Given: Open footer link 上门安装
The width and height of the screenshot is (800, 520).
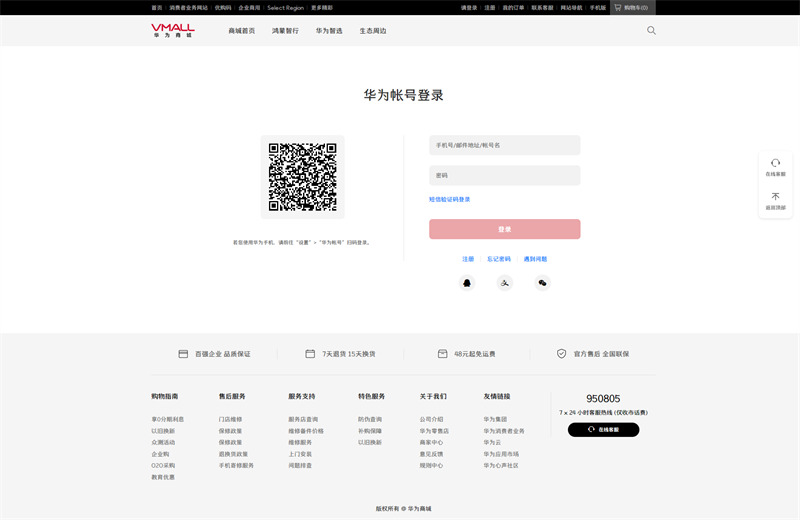Looking at the screenshot, I should (300, 454).
